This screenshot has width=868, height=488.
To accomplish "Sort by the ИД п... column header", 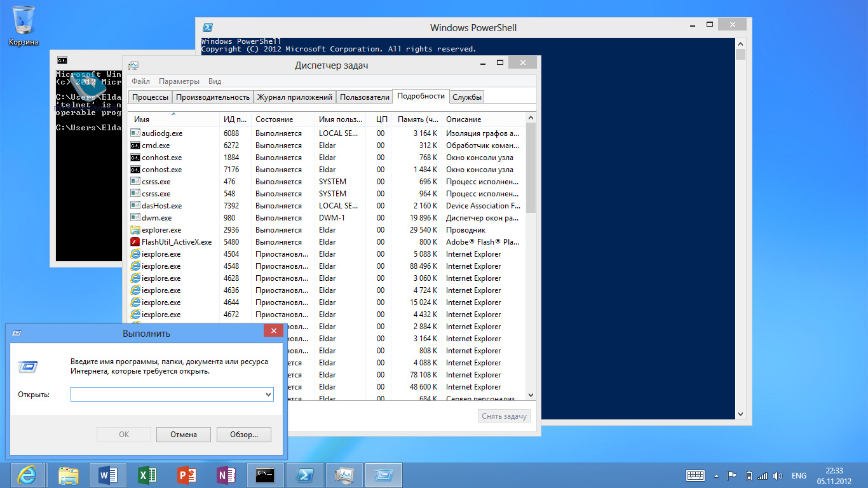I will pos(235,119).
